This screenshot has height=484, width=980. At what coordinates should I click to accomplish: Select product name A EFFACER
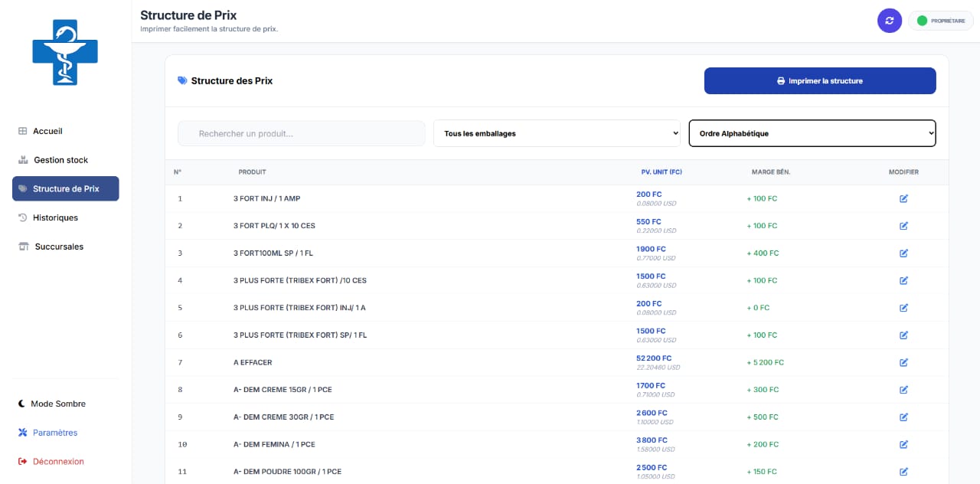[253, 362]
